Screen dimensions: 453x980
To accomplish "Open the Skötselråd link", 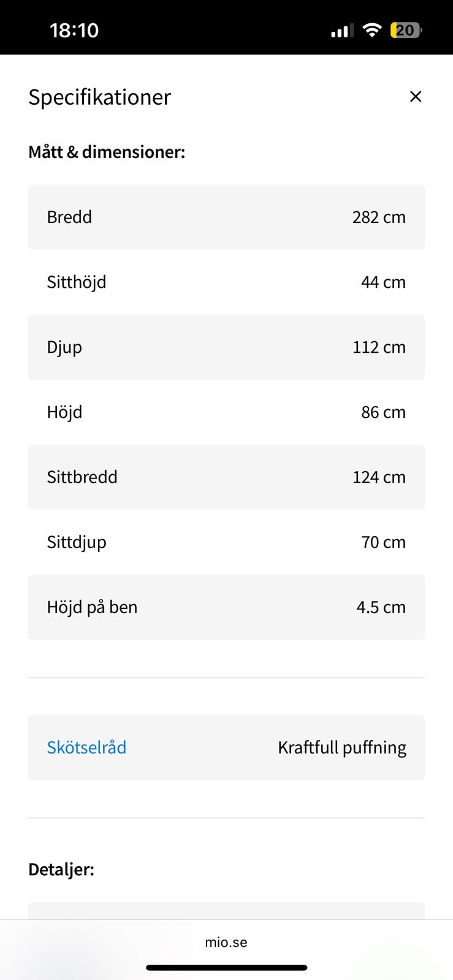I will 86,747.
